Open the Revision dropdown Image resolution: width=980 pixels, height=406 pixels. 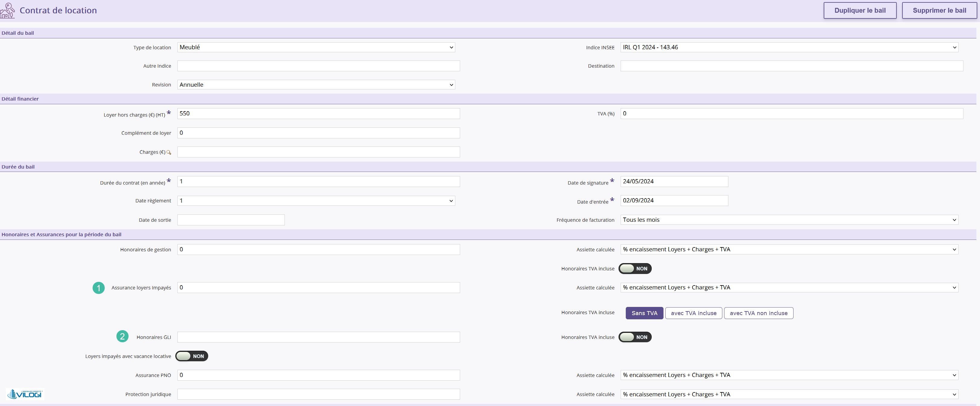point(316,85)
